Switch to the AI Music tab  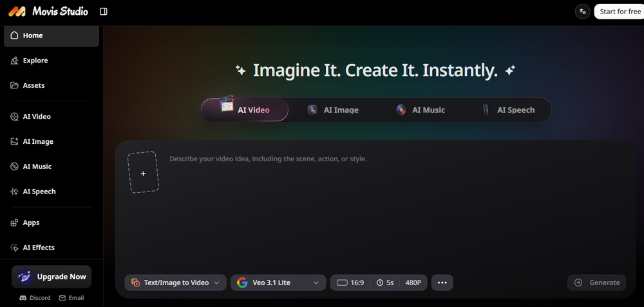(420, 110)
